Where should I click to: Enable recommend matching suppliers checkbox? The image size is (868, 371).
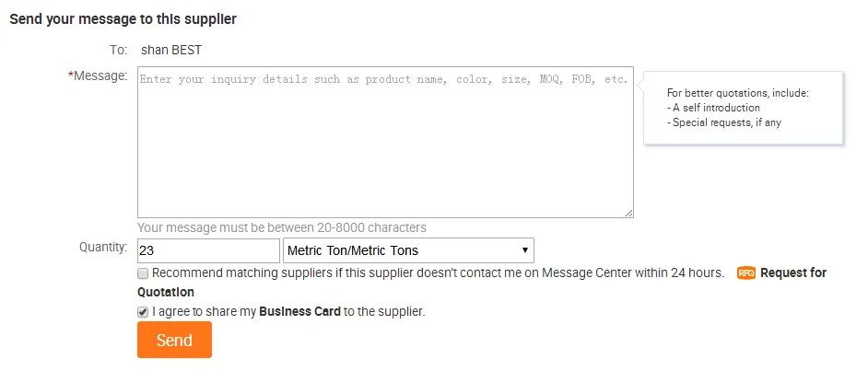143,273
